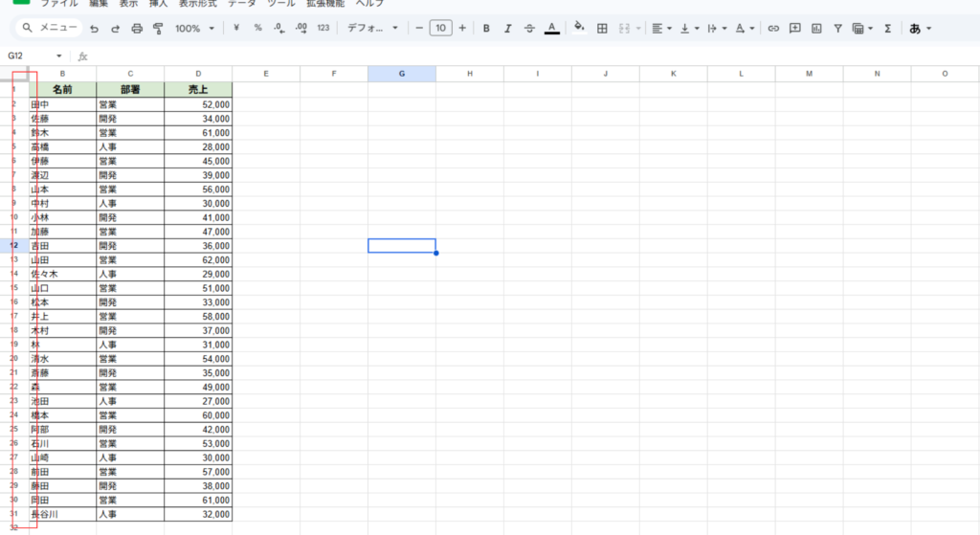Click the G12 name box field

coord(29,56)
